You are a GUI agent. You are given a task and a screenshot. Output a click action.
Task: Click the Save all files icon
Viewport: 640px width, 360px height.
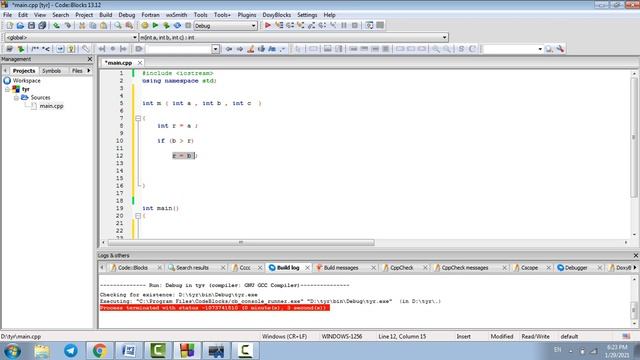coord(42,25)
